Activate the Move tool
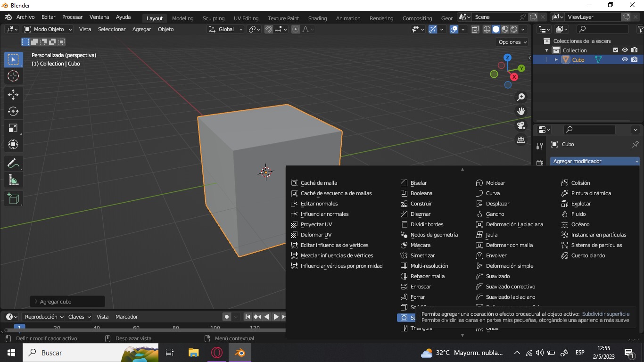644x362 pixels. (x=13, y=95)
